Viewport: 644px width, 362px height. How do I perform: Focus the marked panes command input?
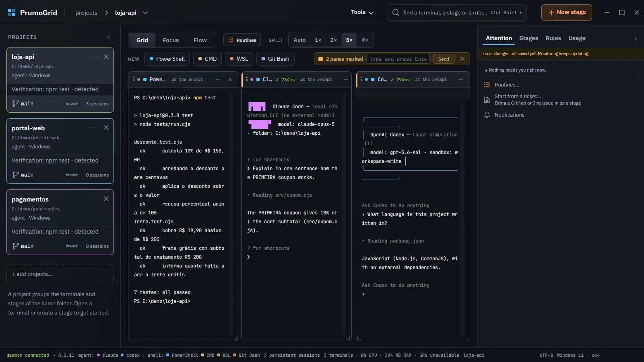pos(398,59)
